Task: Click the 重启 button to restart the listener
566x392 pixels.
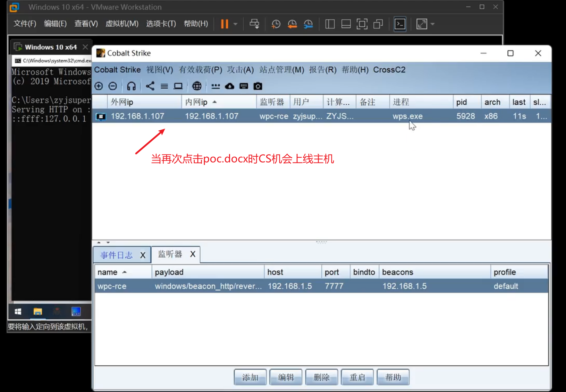Action: click(x=357, y=377)
